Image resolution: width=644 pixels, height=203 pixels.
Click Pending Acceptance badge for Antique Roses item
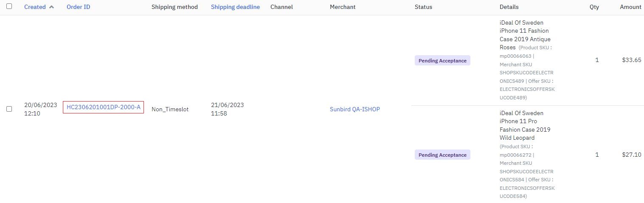click(x=442, y=61)
